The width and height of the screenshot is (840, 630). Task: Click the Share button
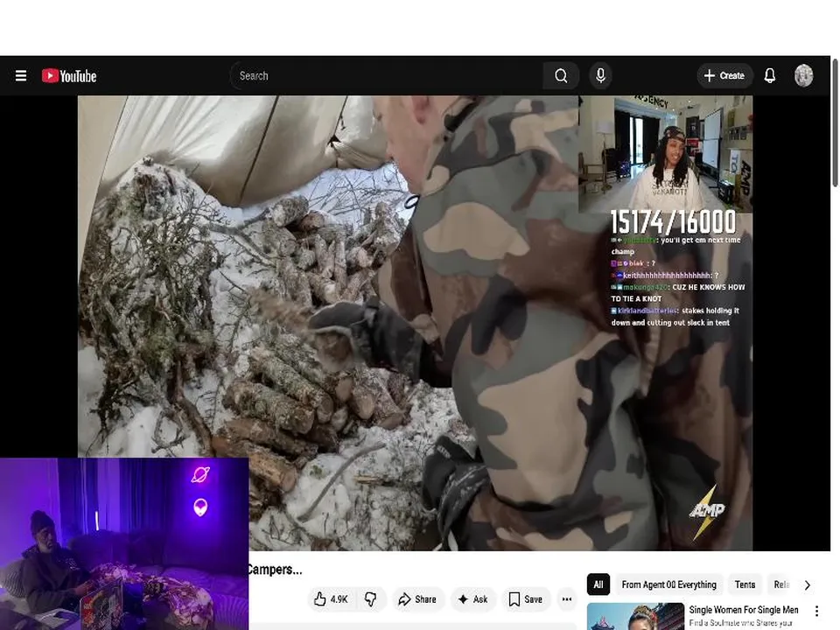417,598
